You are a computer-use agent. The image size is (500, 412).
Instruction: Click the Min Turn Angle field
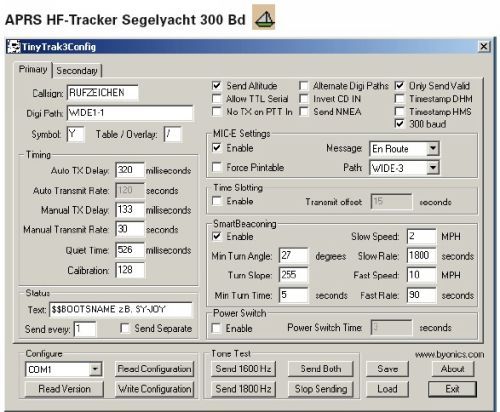293,256
